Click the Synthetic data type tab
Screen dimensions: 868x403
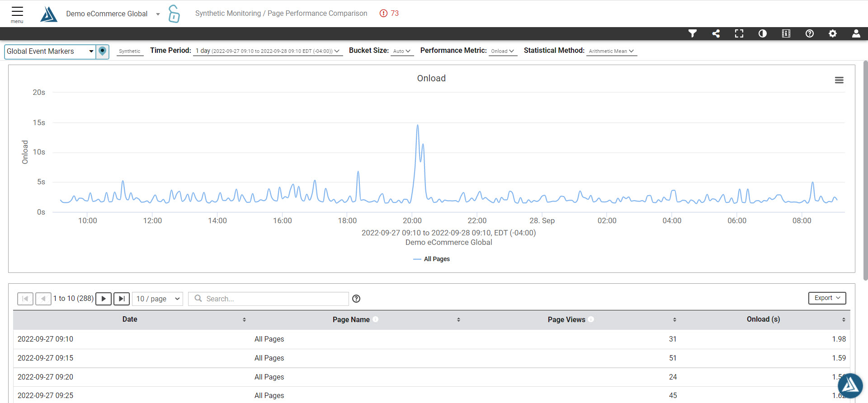click(130, 51)
